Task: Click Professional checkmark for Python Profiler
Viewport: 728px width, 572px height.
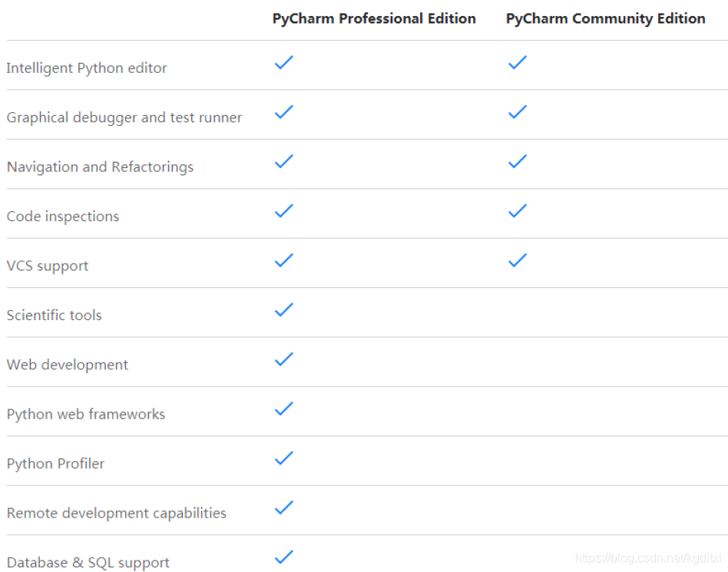Action: pos(284,458)
